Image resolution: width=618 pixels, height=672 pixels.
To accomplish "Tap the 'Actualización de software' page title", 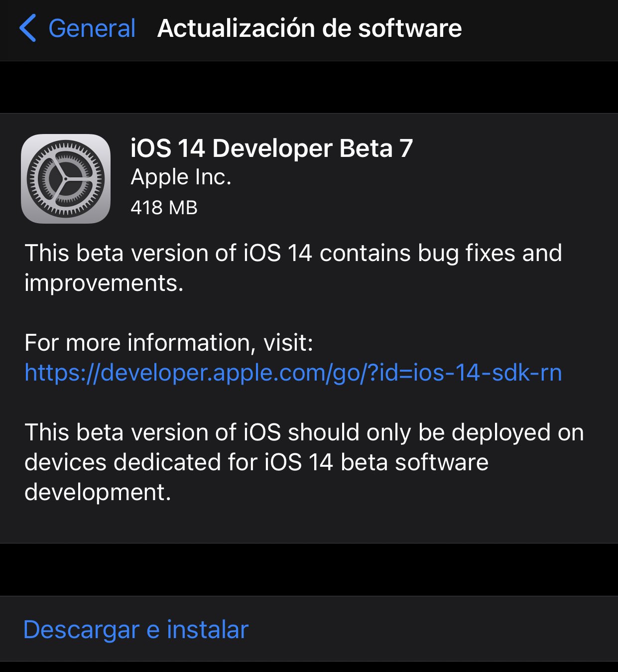I will point(309,28).
